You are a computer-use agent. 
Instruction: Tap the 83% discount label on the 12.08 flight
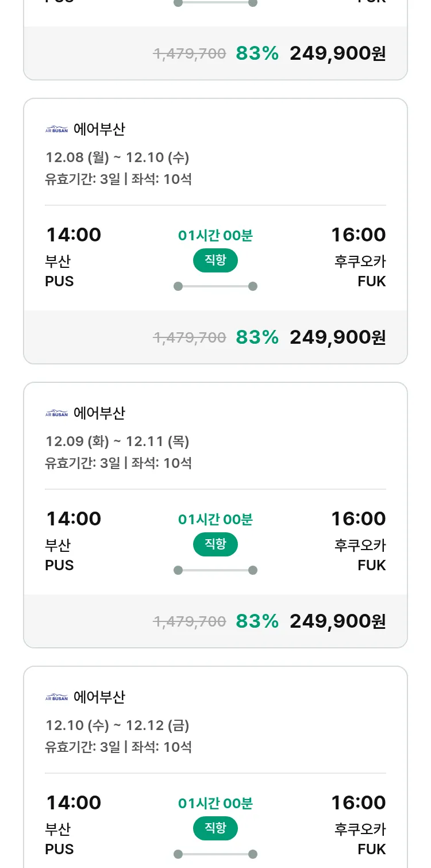pyautogui.click(x=257, y=337)
